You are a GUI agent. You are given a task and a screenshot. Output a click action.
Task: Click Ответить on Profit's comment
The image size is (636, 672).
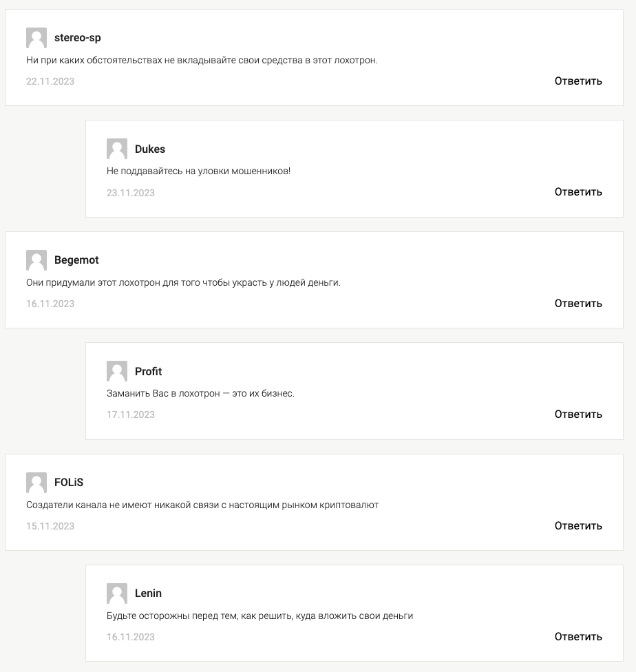click(578, 414)
